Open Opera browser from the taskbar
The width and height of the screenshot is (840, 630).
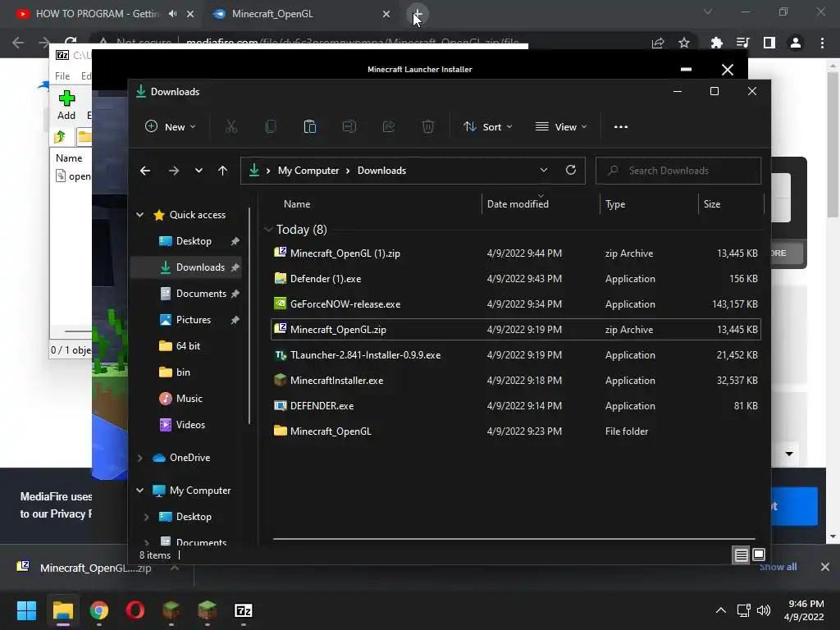pyautogui.click(x=135, y=610)
